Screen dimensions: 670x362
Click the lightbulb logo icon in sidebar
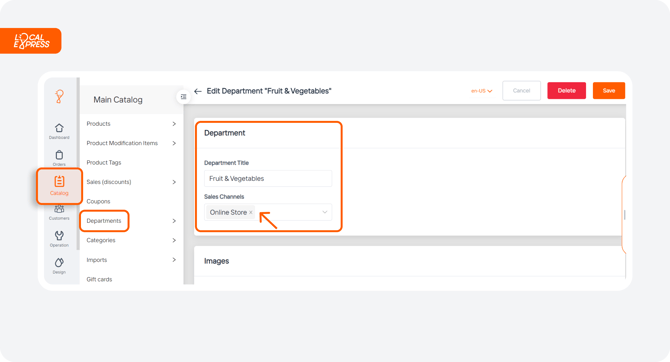point(59,97)
